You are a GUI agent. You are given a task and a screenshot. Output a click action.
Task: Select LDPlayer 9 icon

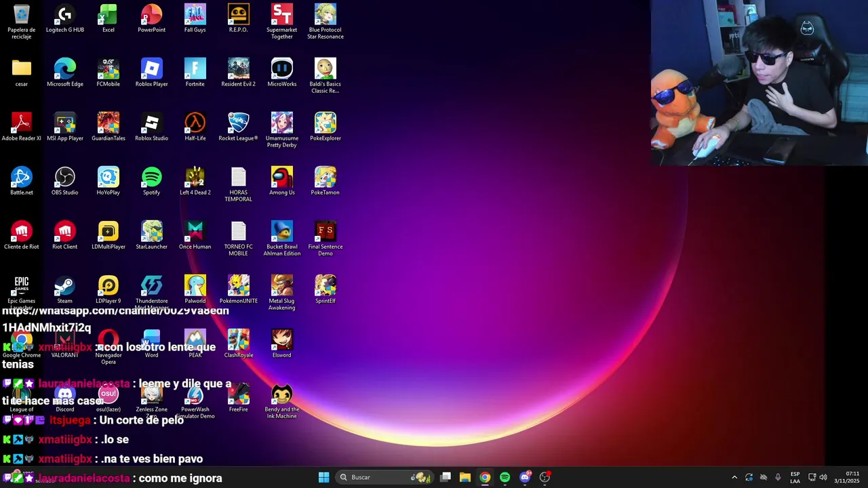point(108,290)
